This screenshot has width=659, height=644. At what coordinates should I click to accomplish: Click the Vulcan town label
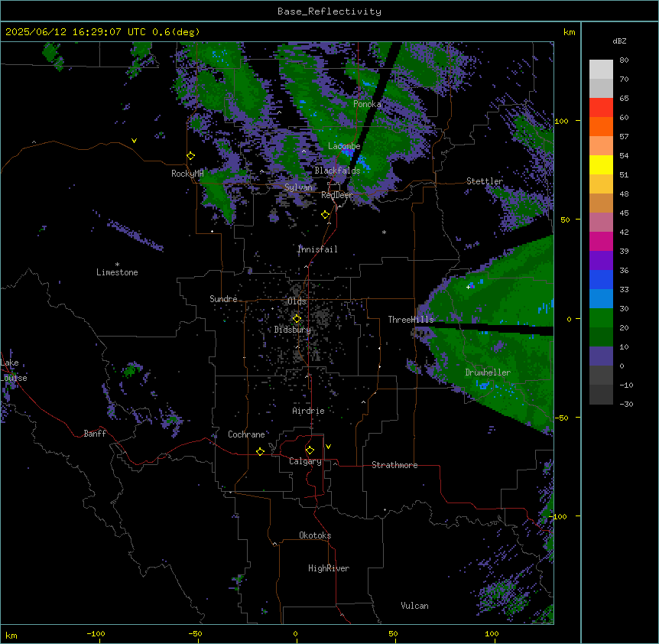coord(415,606)
